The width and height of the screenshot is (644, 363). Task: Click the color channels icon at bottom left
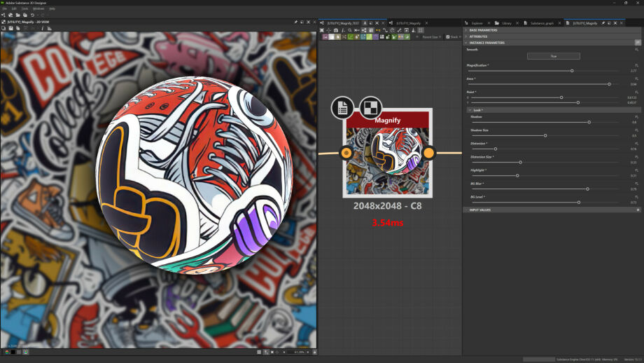point(7,352)
